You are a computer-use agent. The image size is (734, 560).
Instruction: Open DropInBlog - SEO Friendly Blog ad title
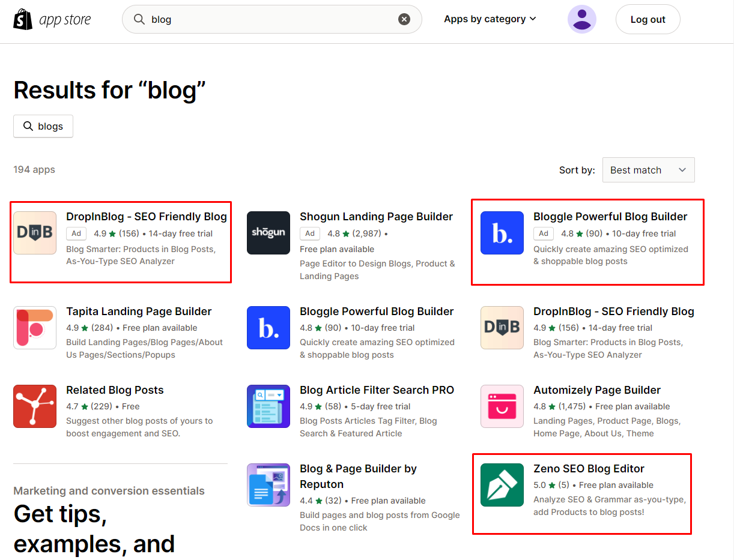[x=147, y=217]
